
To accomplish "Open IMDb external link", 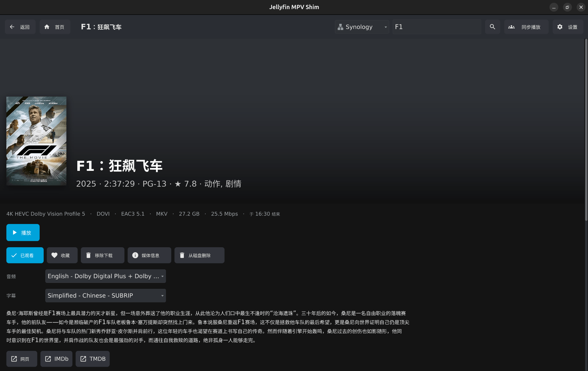I will pyautogui.click(x=56, y=359).
